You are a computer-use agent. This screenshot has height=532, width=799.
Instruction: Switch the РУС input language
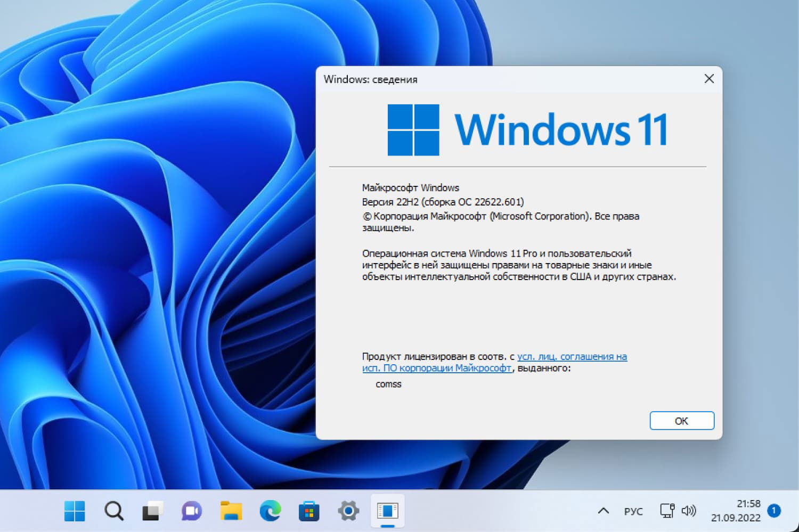tap(633, 511)
